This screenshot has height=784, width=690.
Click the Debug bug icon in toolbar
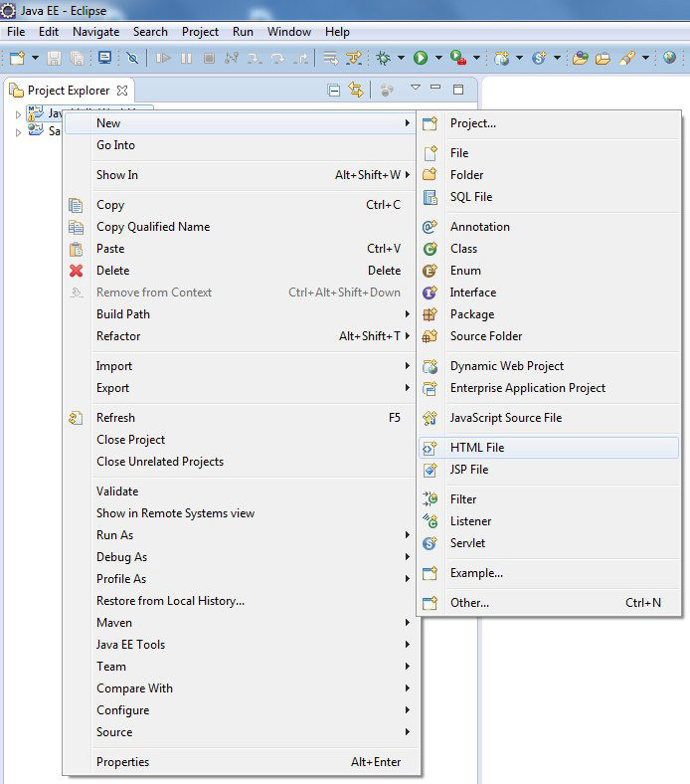coord(383,59)
